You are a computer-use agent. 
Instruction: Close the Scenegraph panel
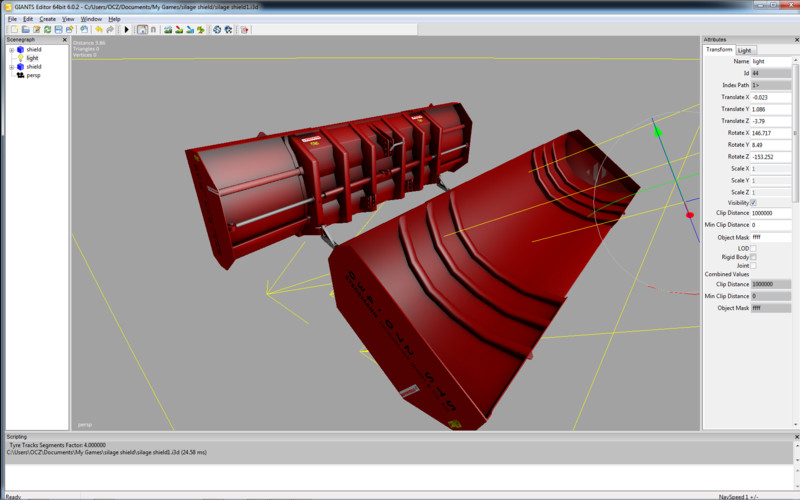tap(65, 40)
